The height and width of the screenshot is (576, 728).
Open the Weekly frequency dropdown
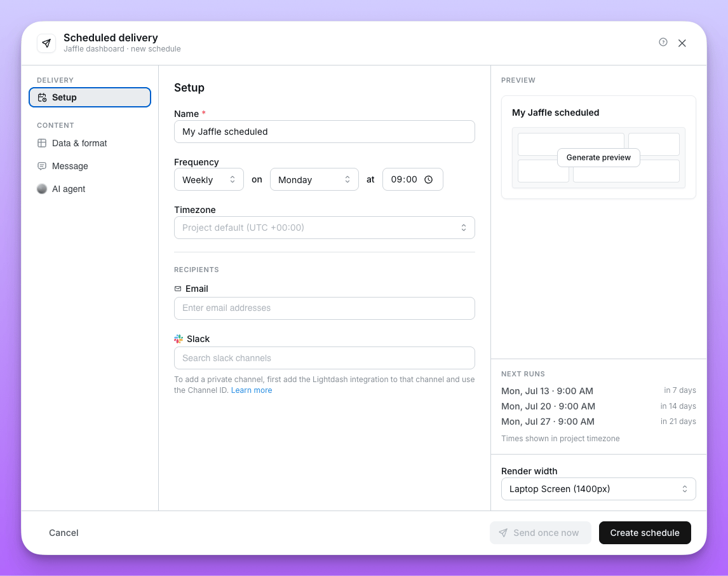(x=209, y=180)
